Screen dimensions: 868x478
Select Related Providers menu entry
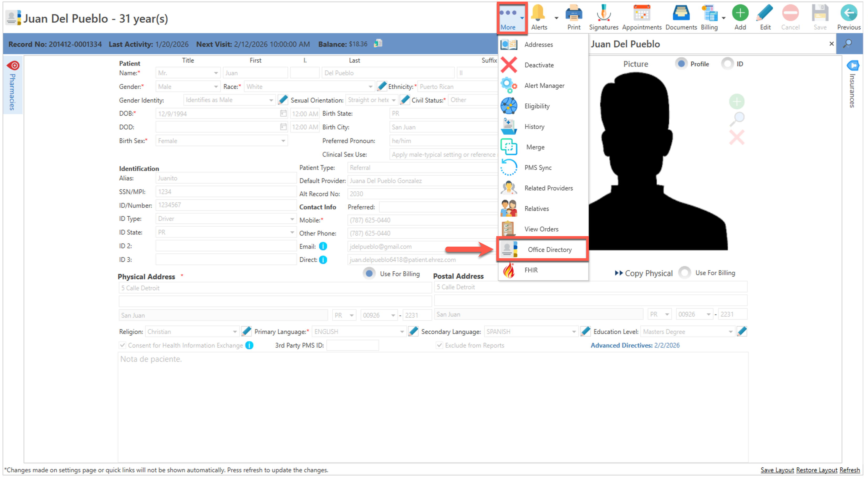tap(548, 188)
